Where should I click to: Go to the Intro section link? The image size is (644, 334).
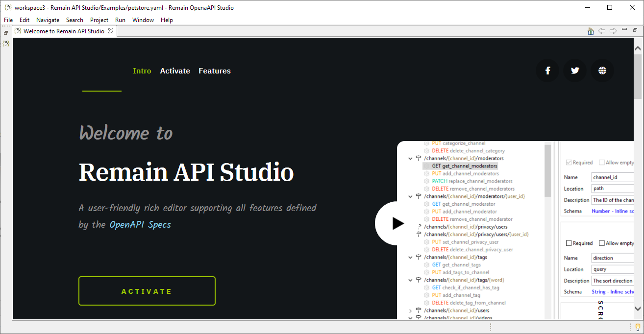click(142, 71)
